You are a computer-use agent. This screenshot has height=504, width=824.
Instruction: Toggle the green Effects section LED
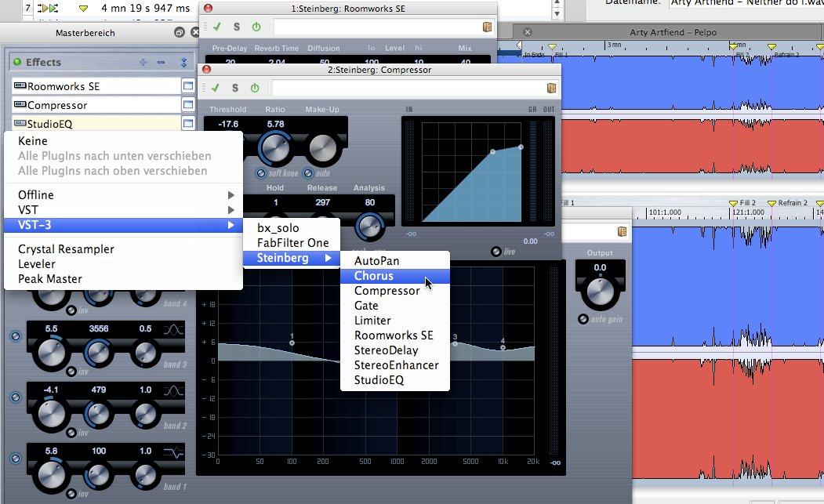[x=17, y=62]
